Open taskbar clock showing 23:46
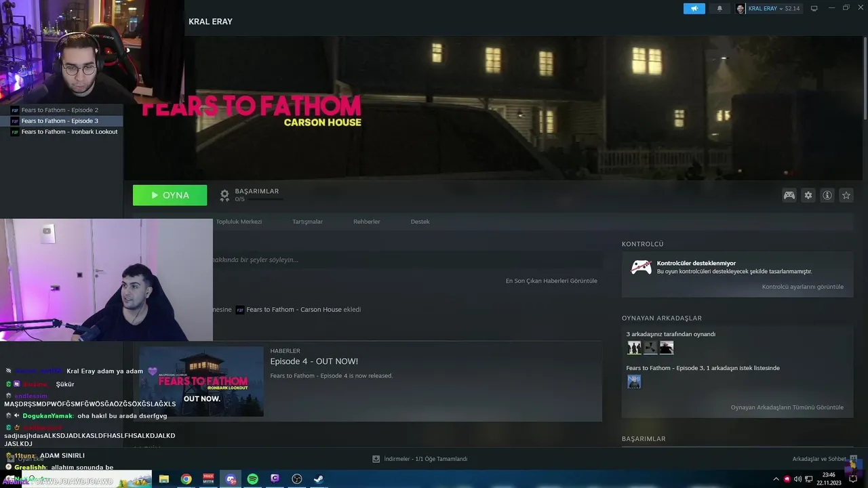Screen dimensions: 868x488 point(829,479)
